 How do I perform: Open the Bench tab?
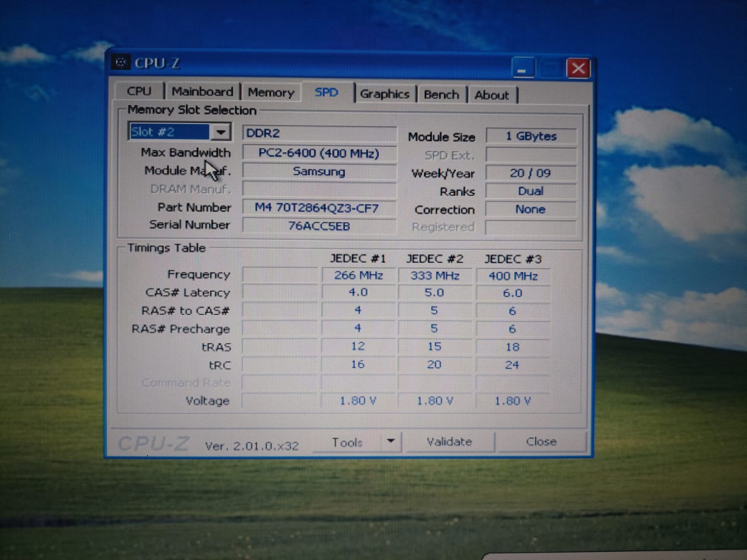[441, 94]
